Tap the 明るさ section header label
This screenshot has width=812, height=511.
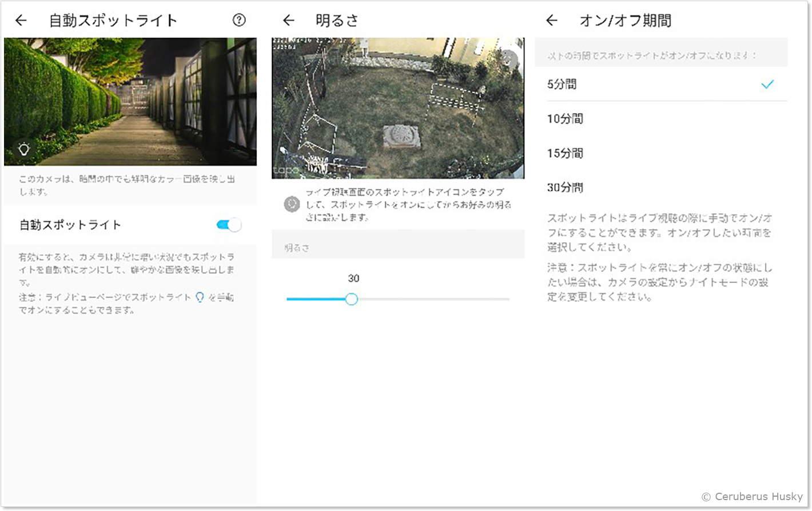297,248
